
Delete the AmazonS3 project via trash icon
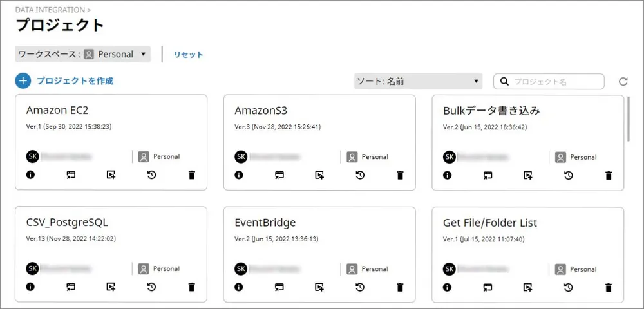tap(400, 175)
